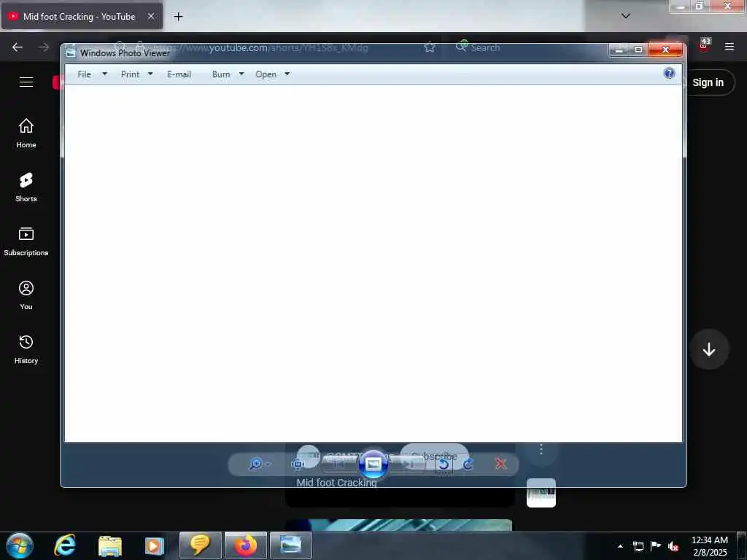The height and width of the screenshot is (560, 747).
Task: Delete the picture with the red X
Action: 500,464
